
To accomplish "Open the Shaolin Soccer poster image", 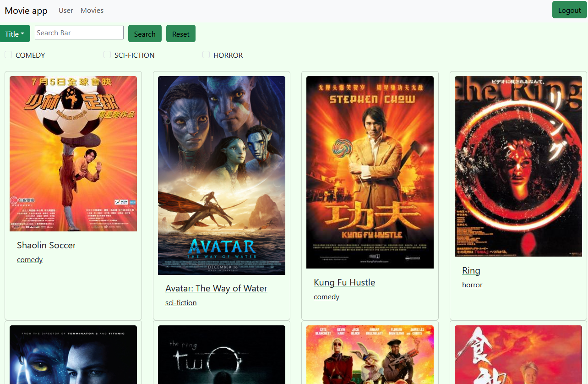I will coord(73,154).
